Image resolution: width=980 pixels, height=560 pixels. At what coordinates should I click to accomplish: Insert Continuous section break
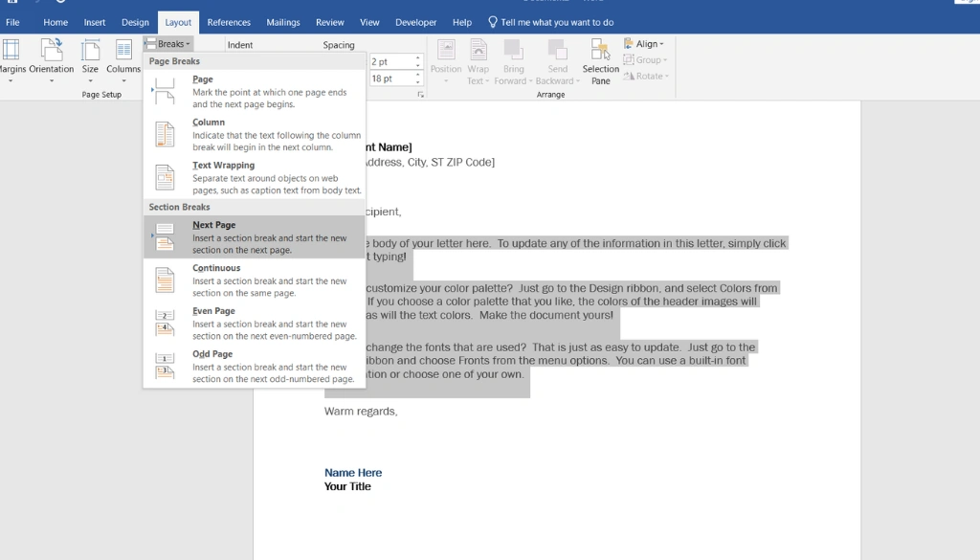pos(255,280)
